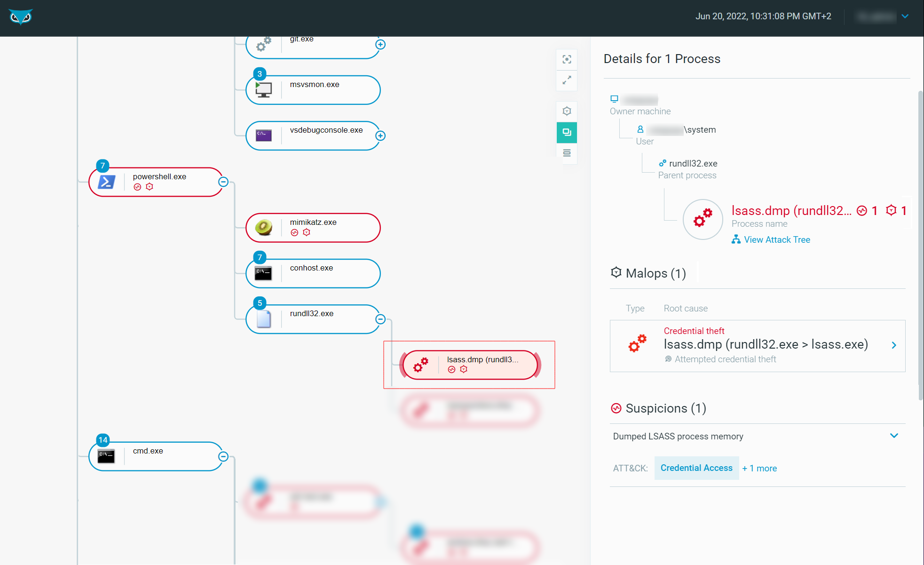
Task: Click the PowerShell blue icon
Action: [107, 182]
